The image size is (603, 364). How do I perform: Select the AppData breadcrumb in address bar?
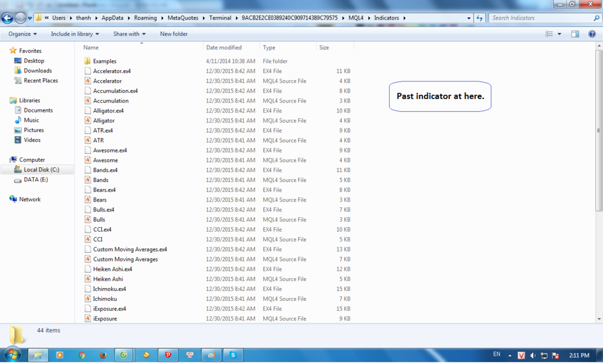(x=112, y=18)
